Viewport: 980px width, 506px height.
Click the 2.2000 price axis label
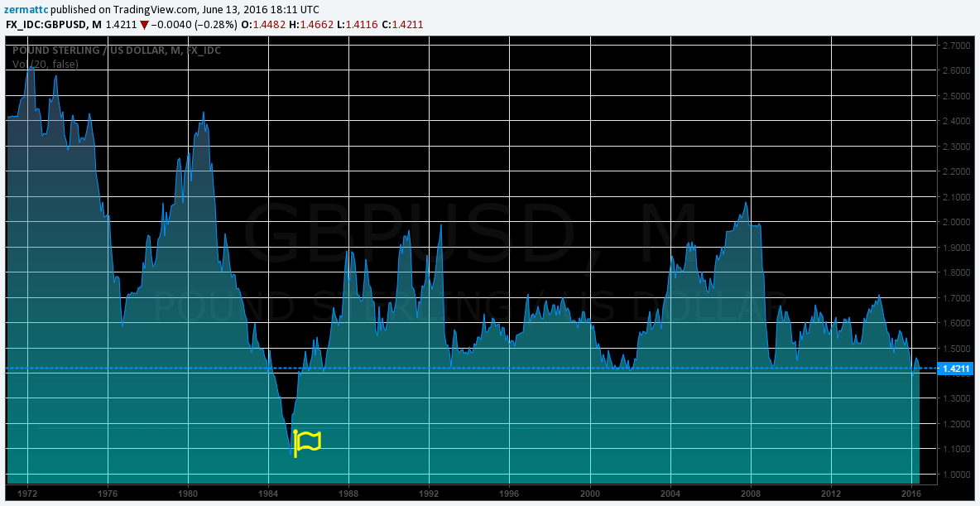[957, 172]
